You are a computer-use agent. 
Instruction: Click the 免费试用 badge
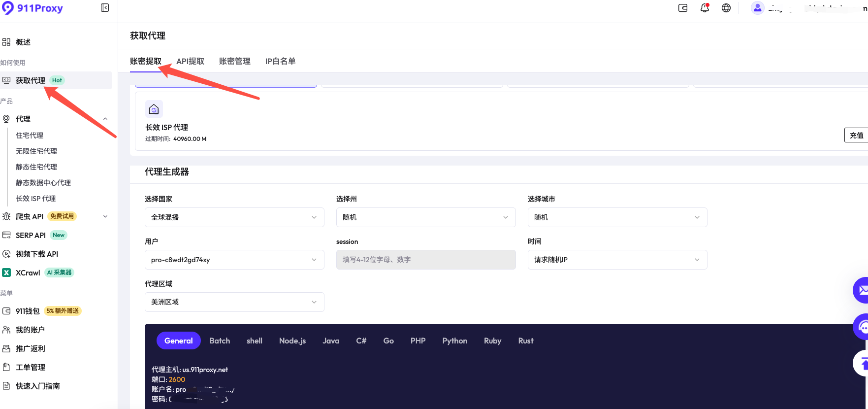click(x=62, y=216)
